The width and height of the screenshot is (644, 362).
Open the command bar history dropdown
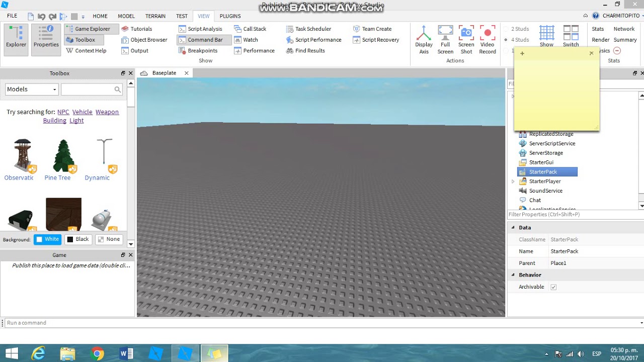tap(641, 323)
